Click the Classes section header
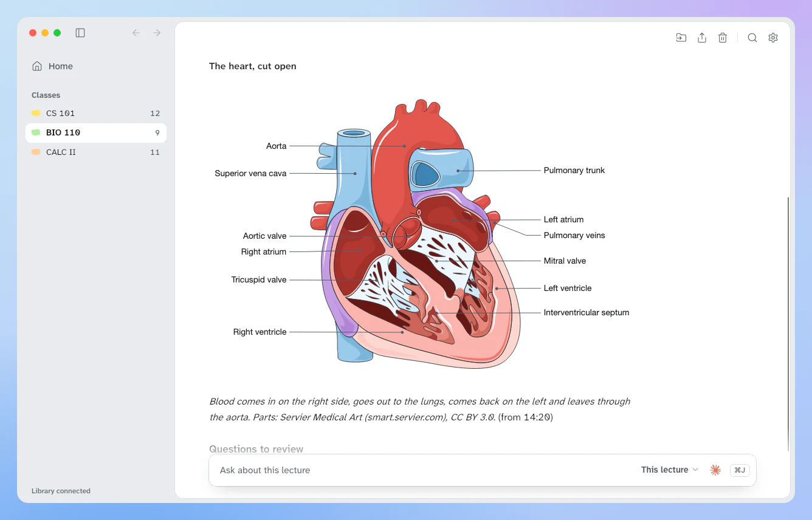812x520 pixels. (46, 95)
